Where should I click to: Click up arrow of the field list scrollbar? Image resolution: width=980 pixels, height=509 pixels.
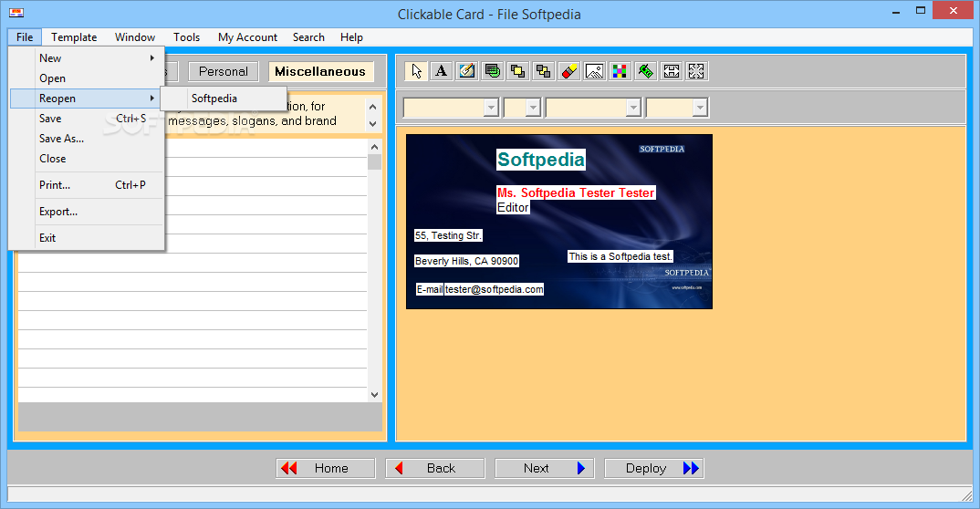click(x=374, y=148)
